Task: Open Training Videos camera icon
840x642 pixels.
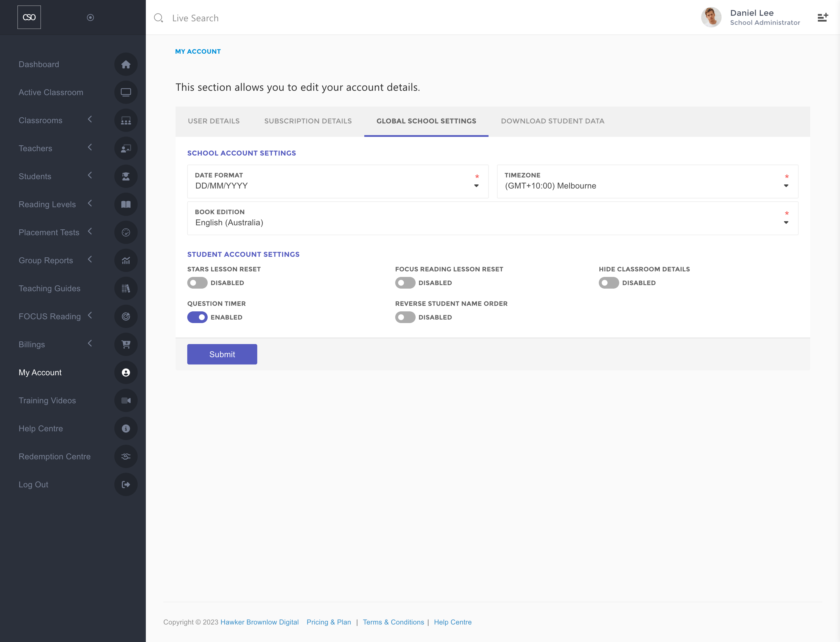Action: 126,400
